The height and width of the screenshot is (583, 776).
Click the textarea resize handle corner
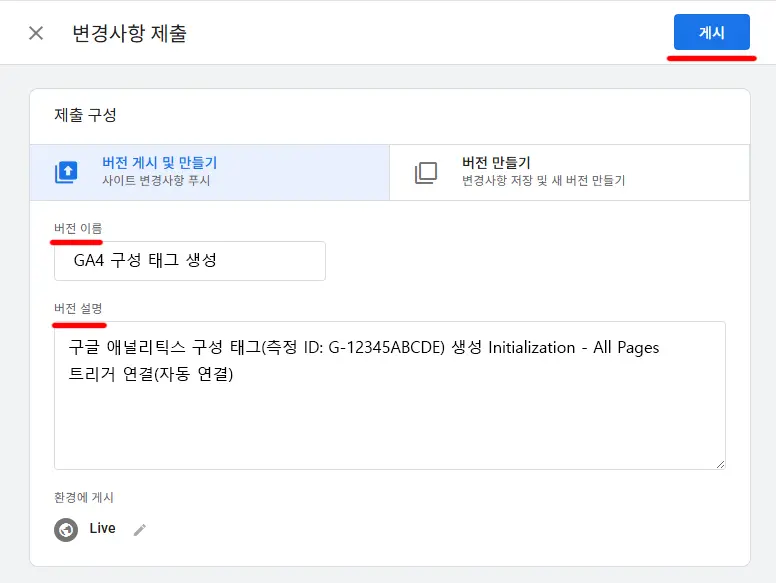pyautogui.click(x=721, y=464)
